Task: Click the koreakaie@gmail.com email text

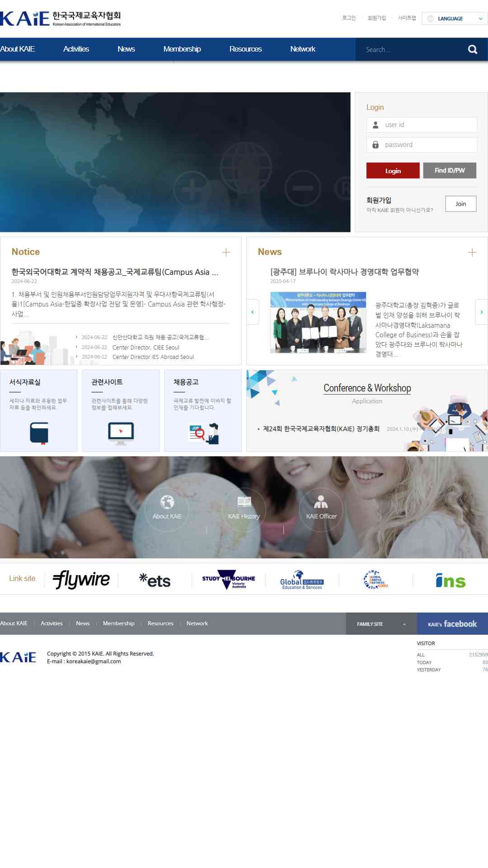Action: pos(94,661)
